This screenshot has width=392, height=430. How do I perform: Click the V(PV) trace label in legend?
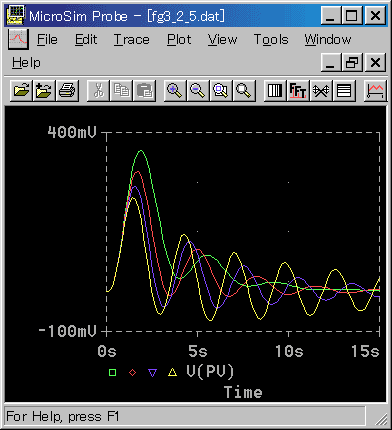click(x=210, y=371)
